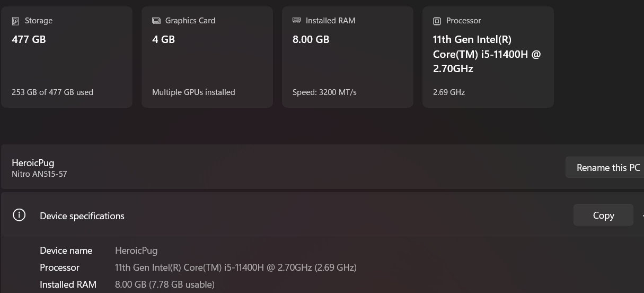
Task: Select the 8.00 GB RAM heading
Action: point(311,39)
